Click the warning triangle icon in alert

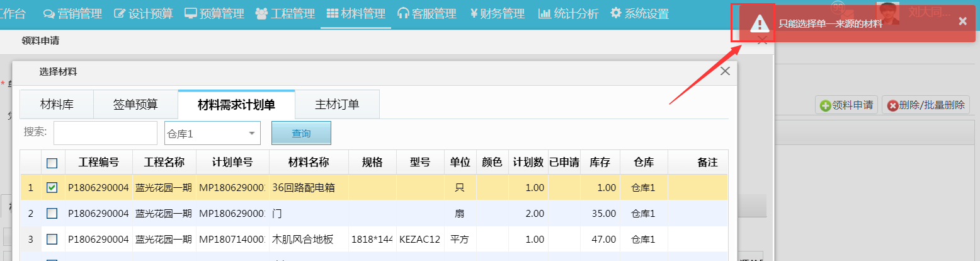point(760,24)
